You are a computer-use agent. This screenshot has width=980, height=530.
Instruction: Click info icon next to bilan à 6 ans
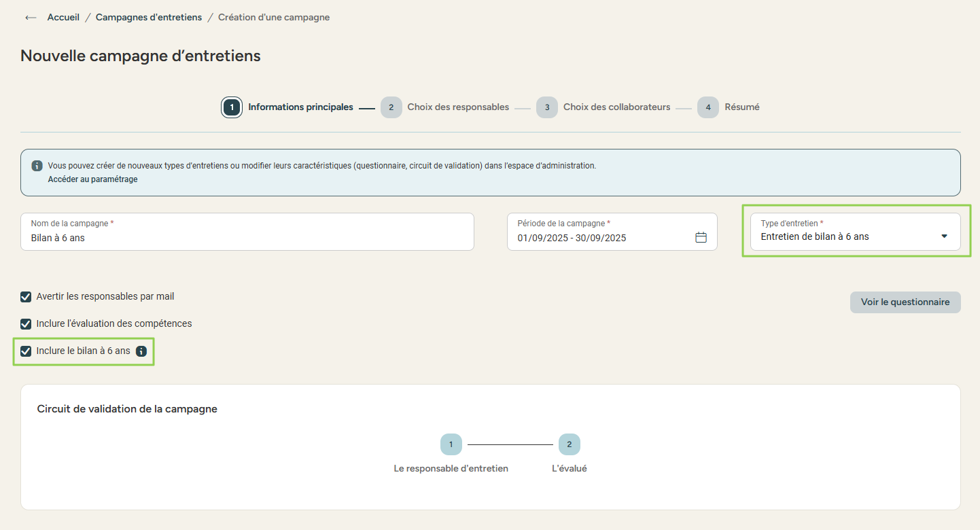click(141, 351)
